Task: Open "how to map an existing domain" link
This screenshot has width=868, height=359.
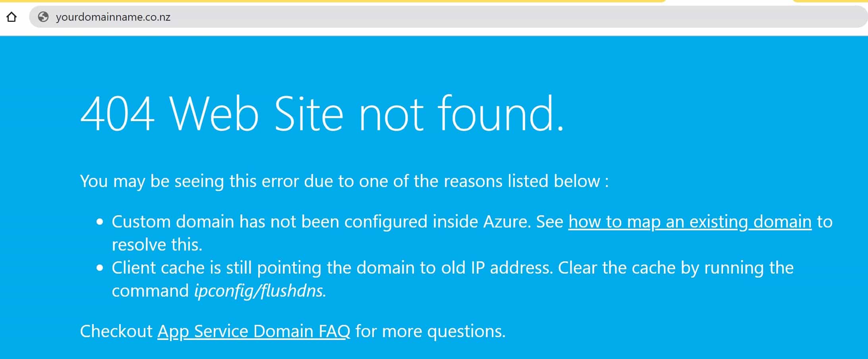Action: coord(690,222)
